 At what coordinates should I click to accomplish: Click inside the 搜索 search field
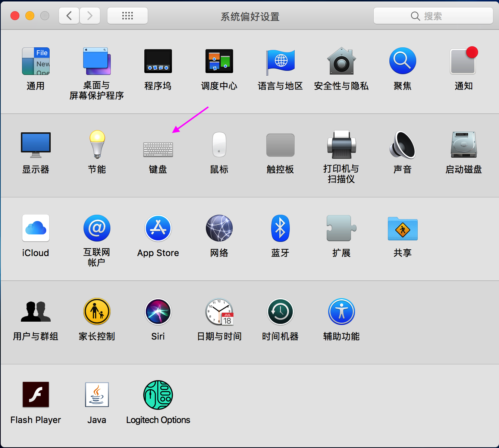pyautogui.click(x=433, y=16)
